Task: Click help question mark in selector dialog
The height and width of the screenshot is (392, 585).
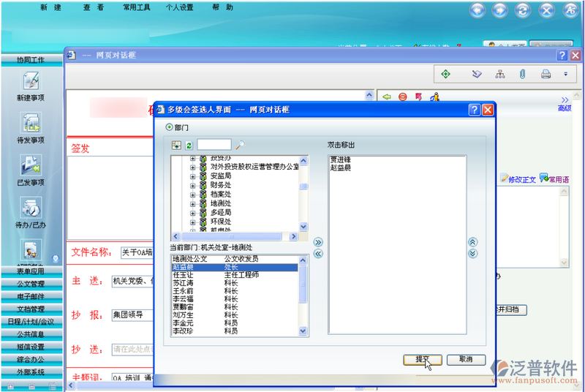Action: pyautogui.click(x=474, y=110)
